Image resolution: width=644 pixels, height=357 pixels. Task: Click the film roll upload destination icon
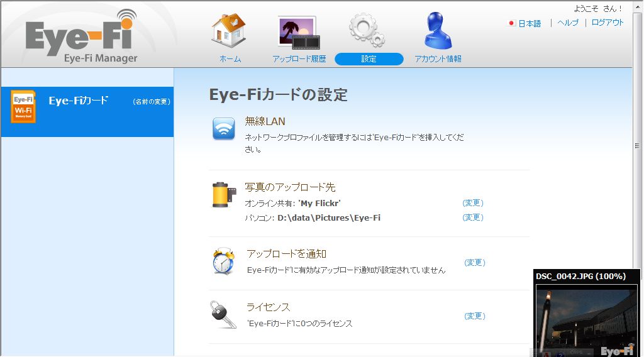pyautogui.click(x=225, y=194)
